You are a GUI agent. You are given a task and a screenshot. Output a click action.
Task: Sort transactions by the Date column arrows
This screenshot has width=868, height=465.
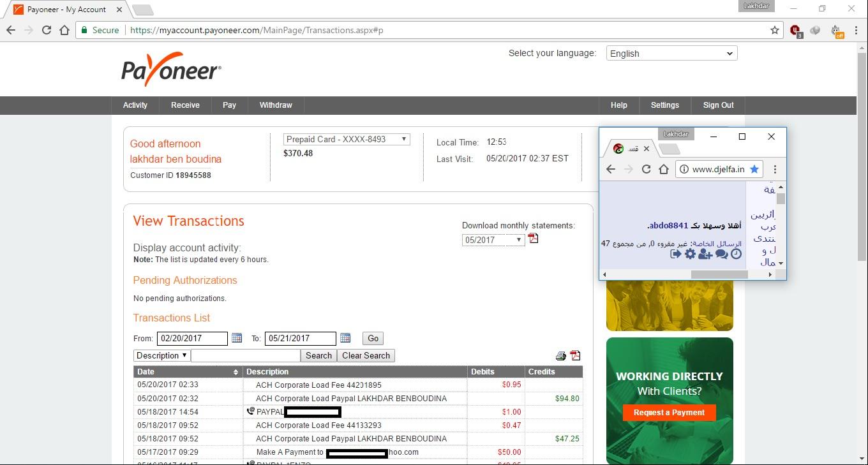[236, 372]
